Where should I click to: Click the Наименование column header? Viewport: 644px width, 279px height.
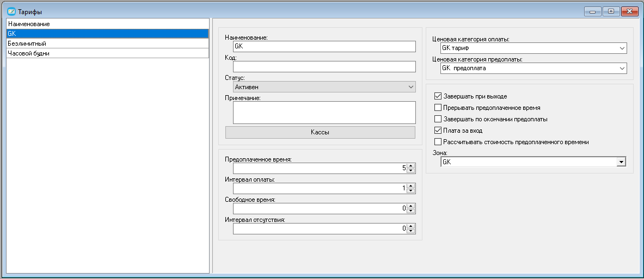pyautogui.click(x=108, y=24)
